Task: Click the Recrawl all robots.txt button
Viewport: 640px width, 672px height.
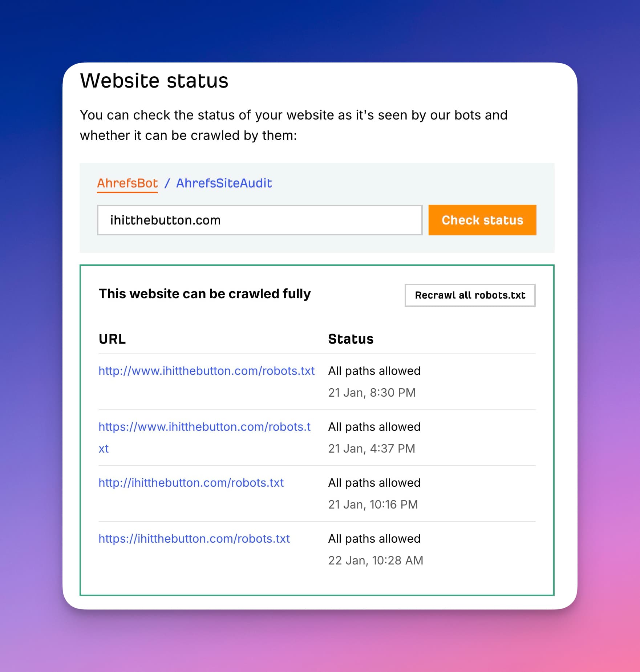Action: click(470, 295)
